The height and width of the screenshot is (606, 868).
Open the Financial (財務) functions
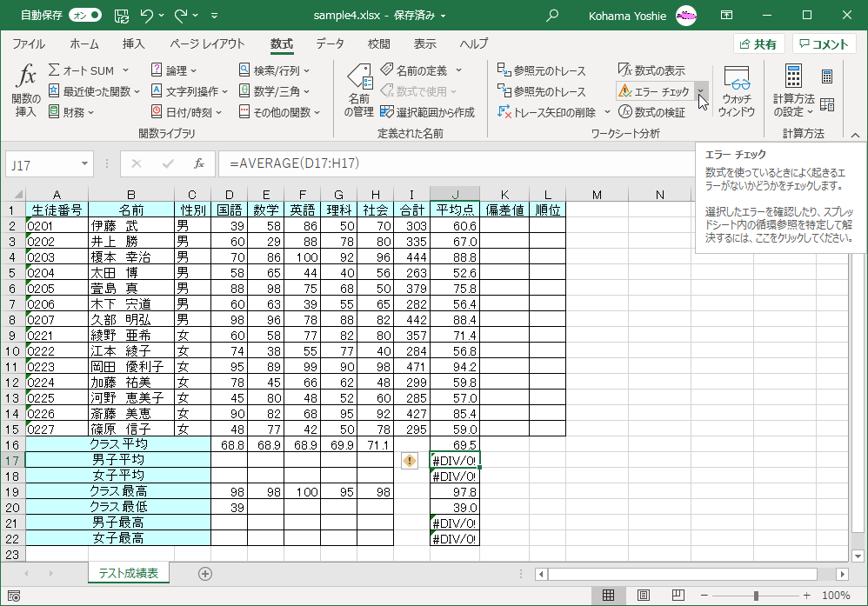[x=70, y=112]
